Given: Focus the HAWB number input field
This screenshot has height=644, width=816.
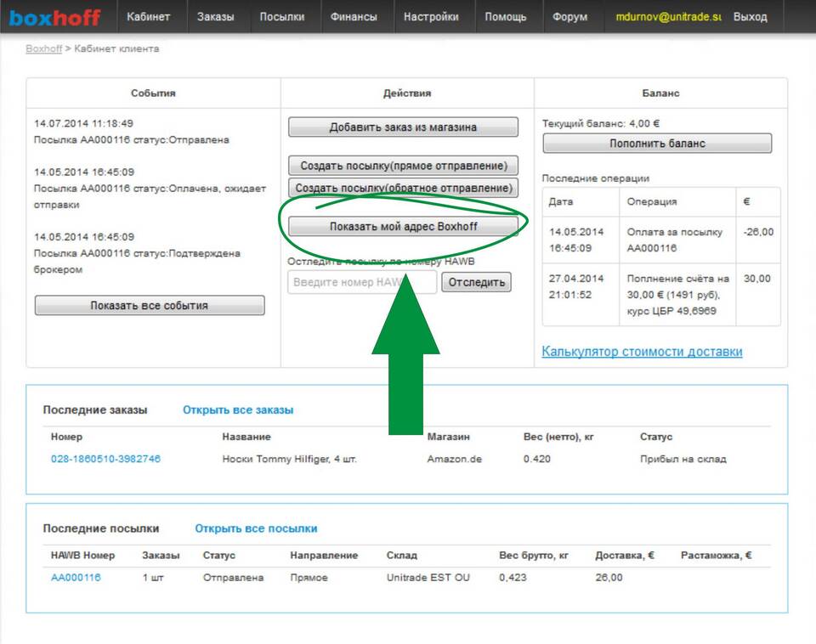Looking at the screenshot, I should point(362,282).
